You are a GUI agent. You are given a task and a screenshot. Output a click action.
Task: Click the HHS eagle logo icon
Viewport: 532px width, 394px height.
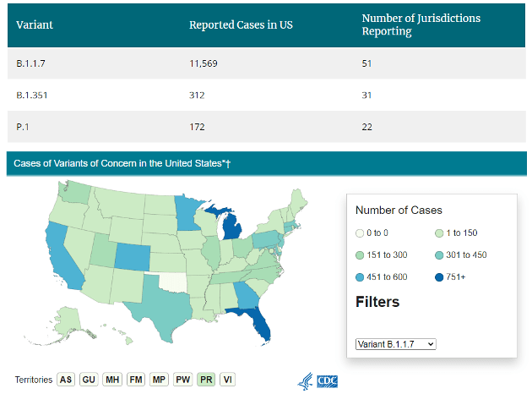pos(305,381)
